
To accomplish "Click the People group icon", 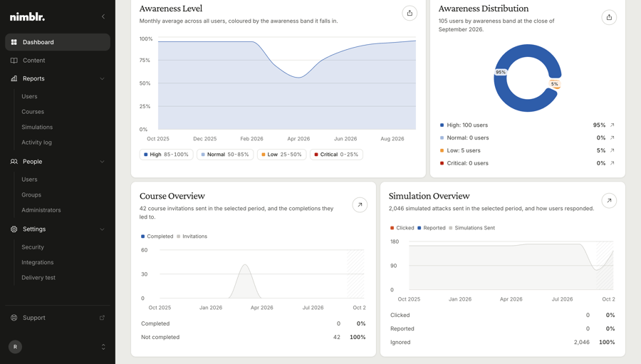I will click(14, 162).
